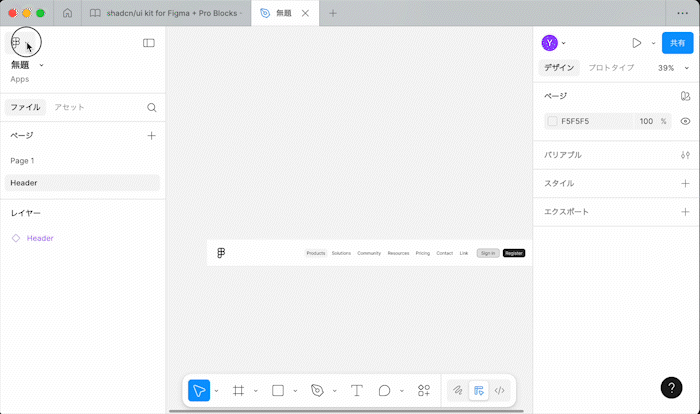Click the Community link in the header
This screenshot has height=414, width=700.
[x=369, y=253]
